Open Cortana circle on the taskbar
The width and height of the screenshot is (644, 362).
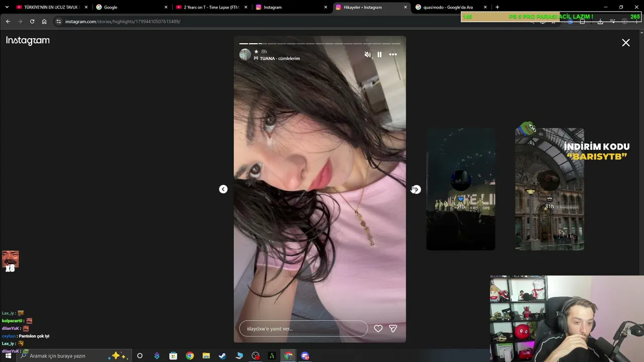[140, 356]
